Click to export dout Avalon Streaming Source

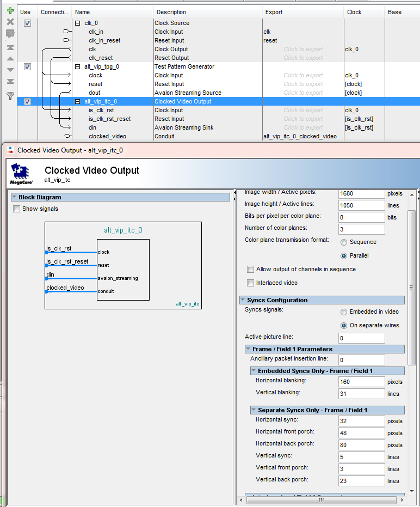pyautogui.click(x=303, y=93)
